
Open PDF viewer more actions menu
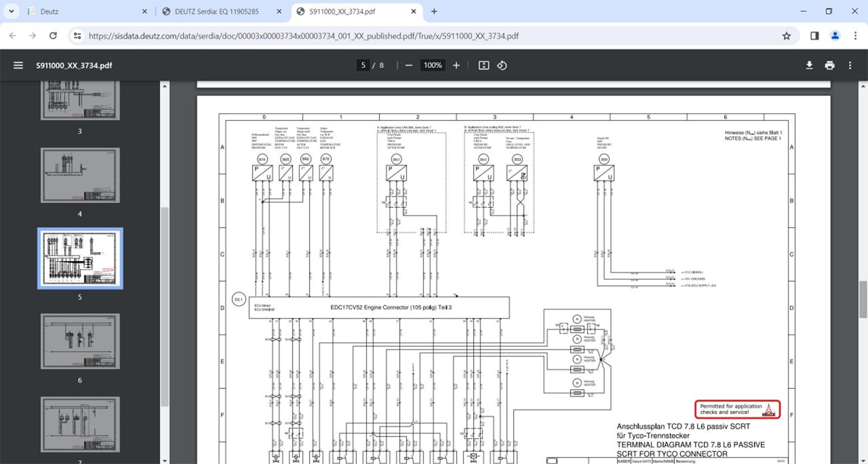coord(850,65)
